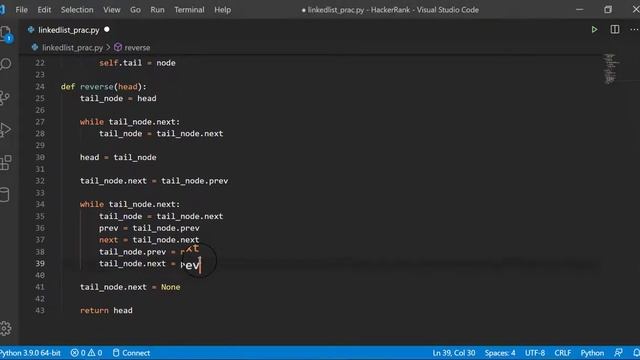Open the Run and Debug view icon
The width and height of the screenshot is (640, 360).
tap(5, 130)
